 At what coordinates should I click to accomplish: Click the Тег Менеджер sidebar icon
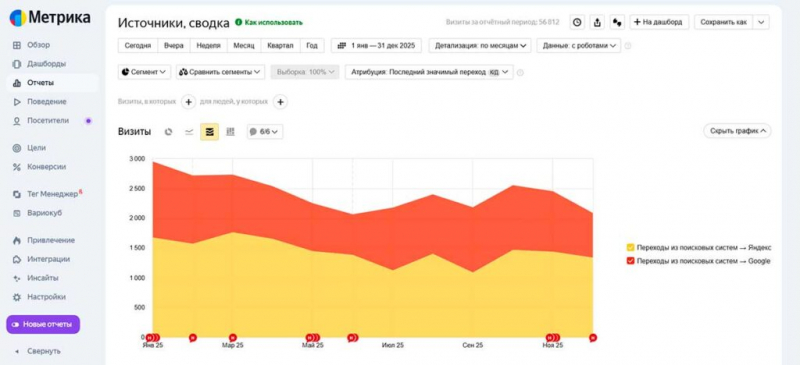pos(17,194)
